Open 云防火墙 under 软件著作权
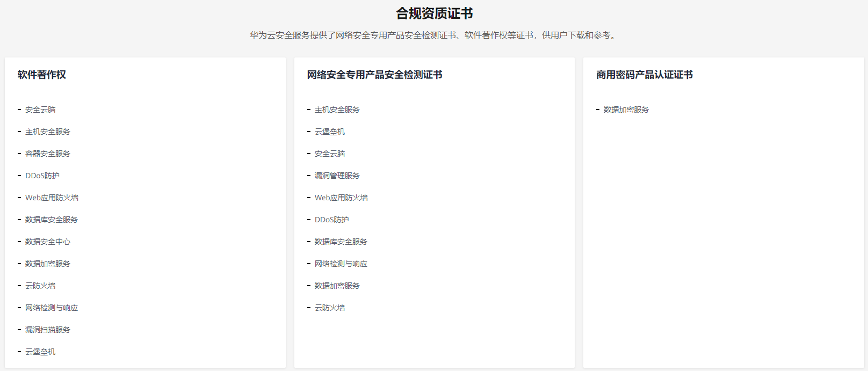The image size is (868, 371). point(40,286)
